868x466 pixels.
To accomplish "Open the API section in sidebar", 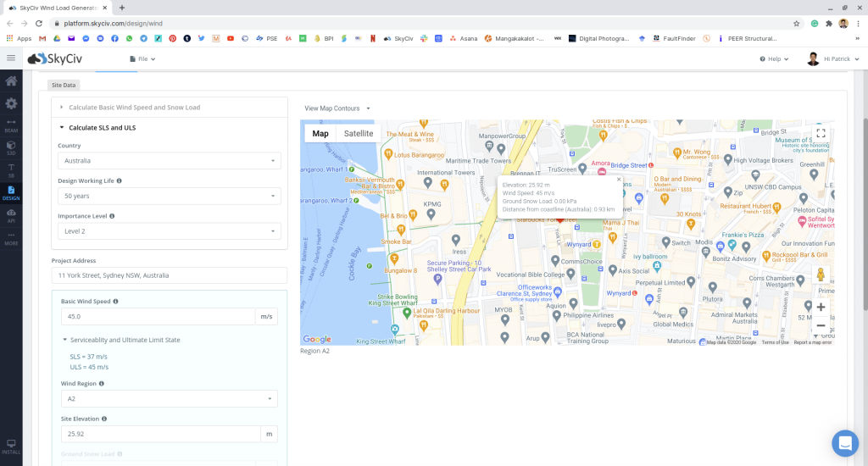I will coord(11,216).
